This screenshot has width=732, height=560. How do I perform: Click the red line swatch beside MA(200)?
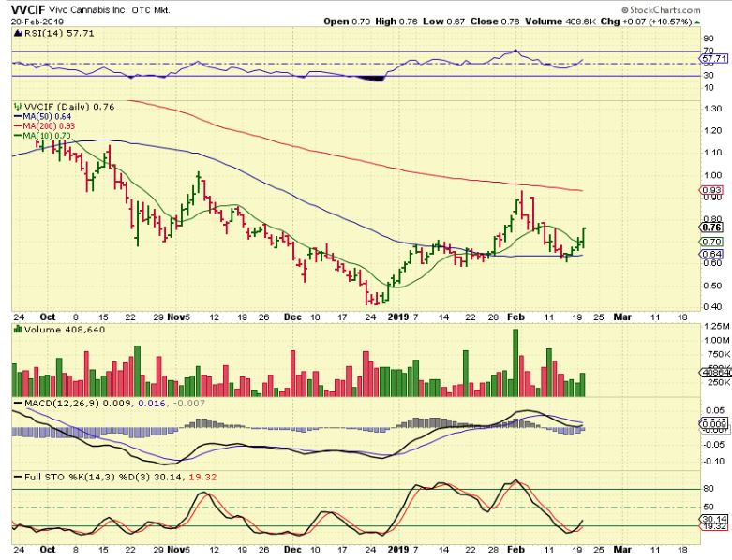tap(18, 126)
